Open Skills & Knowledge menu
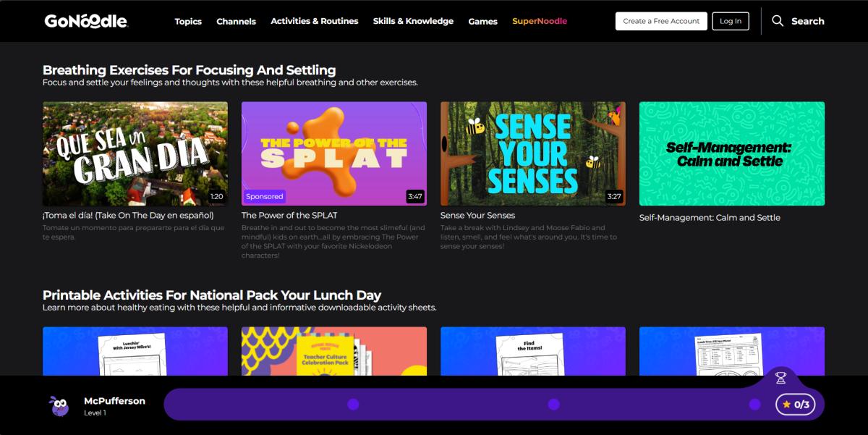868x435 pixels. click(413, 21)
